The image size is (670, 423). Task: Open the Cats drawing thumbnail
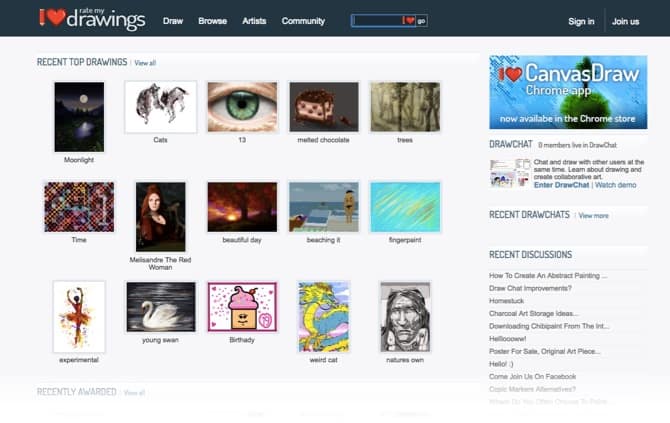[x=161, y=107]
